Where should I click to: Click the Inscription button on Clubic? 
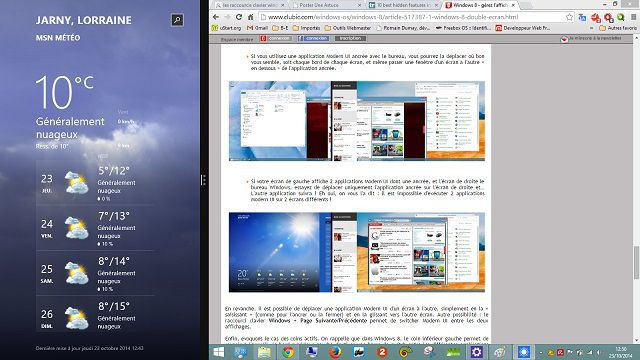(350, 38)
